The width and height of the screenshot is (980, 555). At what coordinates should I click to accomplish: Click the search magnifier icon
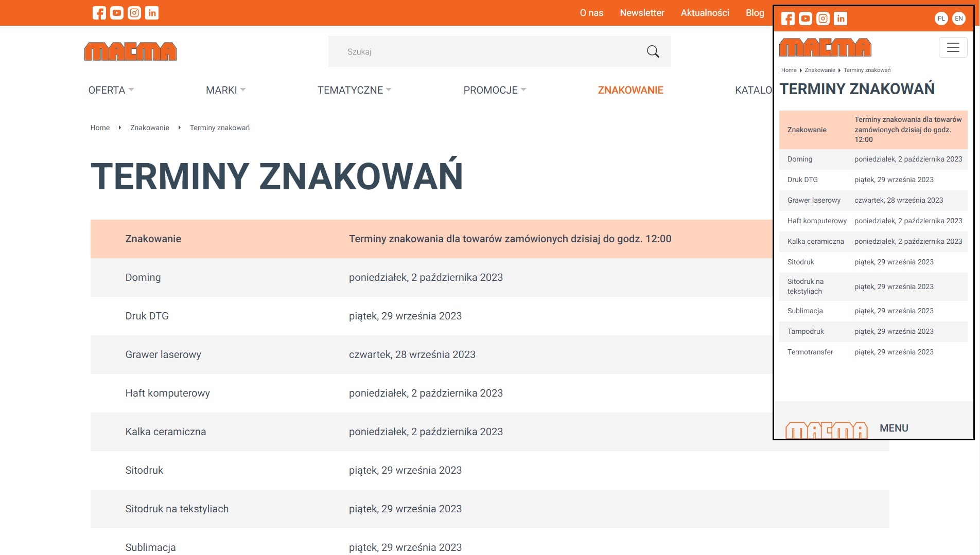[653, 51]
